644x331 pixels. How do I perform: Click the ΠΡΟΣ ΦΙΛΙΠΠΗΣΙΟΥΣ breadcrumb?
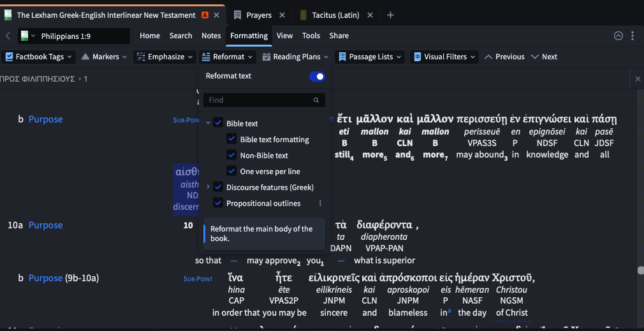38,79
